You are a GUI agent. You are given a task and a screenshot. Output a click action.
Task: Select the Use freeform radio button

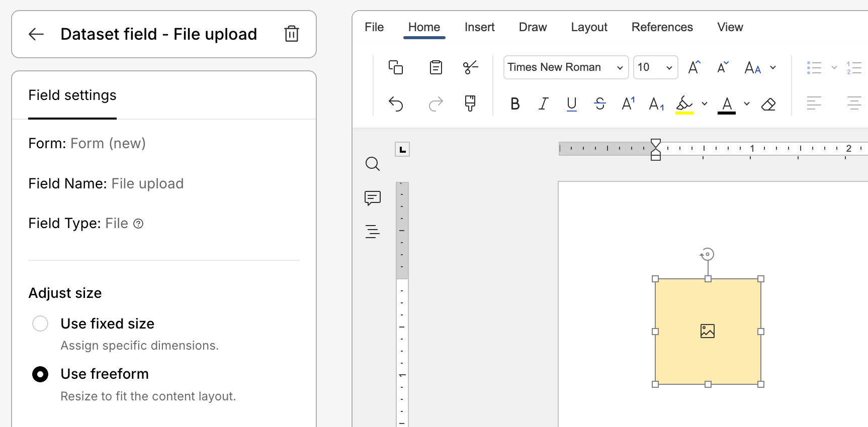[40, 374]
